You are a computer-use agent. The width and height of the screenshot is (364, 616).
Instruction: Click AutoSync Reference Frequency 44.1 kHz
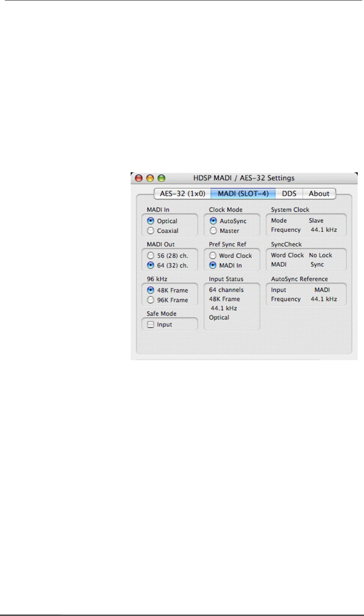click(324, 299)
